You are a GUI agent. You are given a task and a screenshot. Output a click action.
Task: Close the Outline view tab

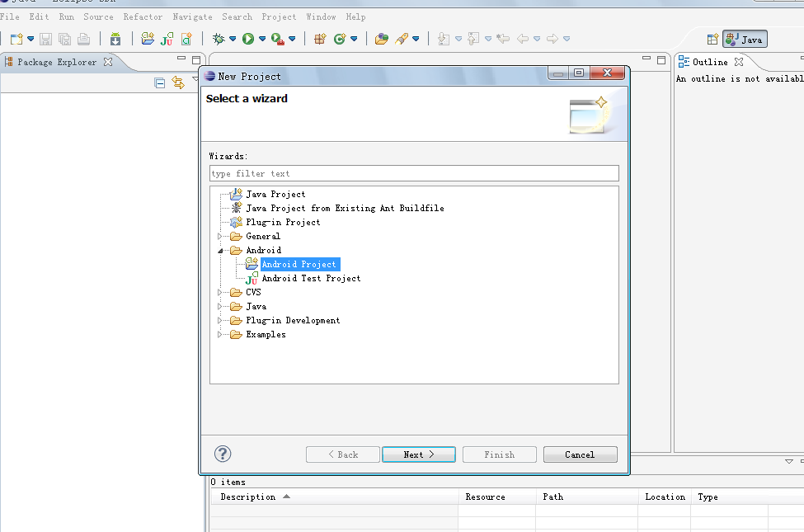738,62
